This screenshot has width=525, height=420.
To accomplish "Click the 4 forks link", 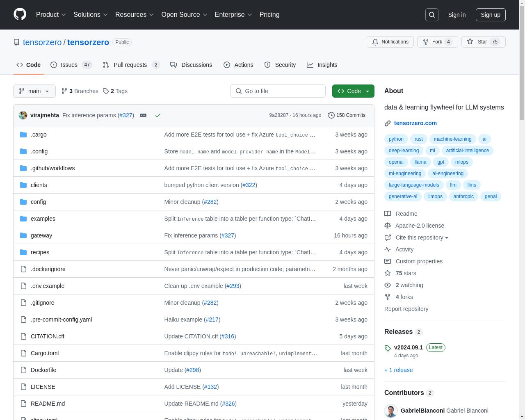I will pos(404,297).
